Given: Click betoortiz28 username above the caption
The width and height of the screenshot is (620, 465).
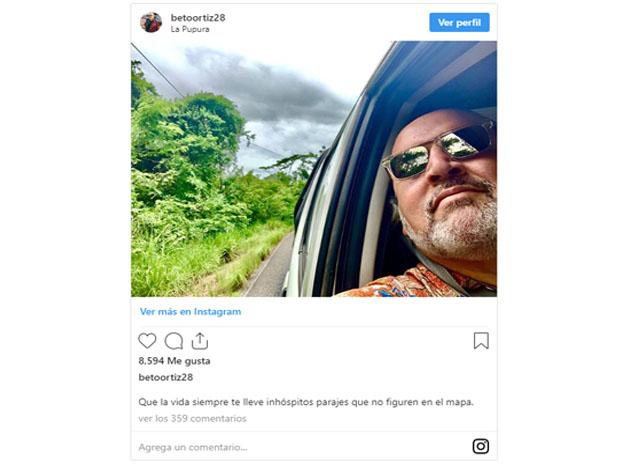Looking at the screenshot, I should tap(166, 377).
